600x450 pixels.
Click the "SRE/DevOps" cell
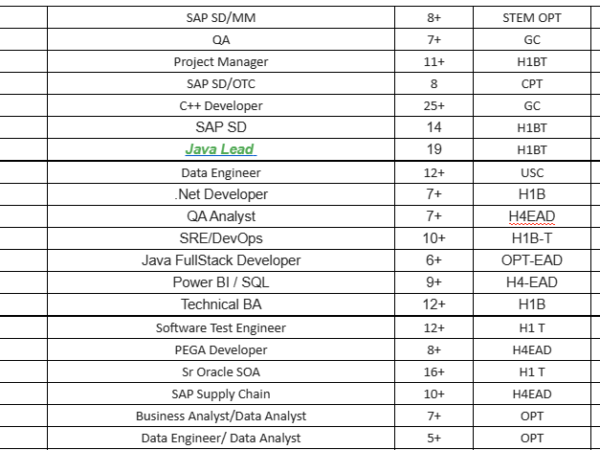pos(220,238)
